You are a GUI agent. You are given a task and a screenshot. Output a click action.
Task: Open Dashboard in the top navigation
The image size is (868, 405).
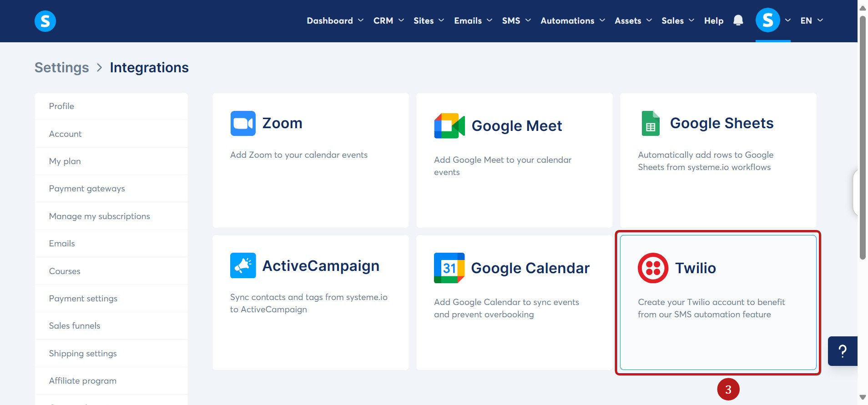click(x=330, y=20)
